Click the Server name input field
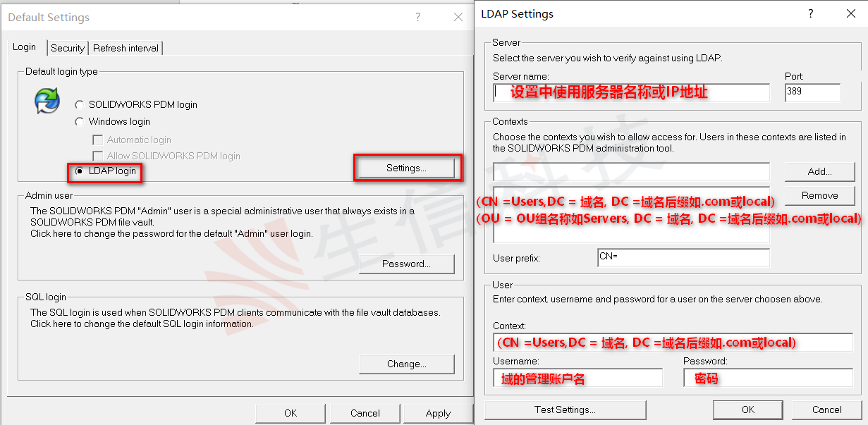Viewport: 868px width, 425px height. [x=631, y=92]
